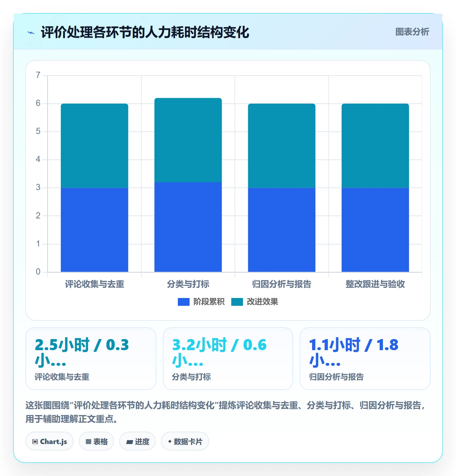Viewport: 456px width, 476px height.
Task: Click the blue bar segment for 整改跟进与验收
Action: click(x=375, y=230)
